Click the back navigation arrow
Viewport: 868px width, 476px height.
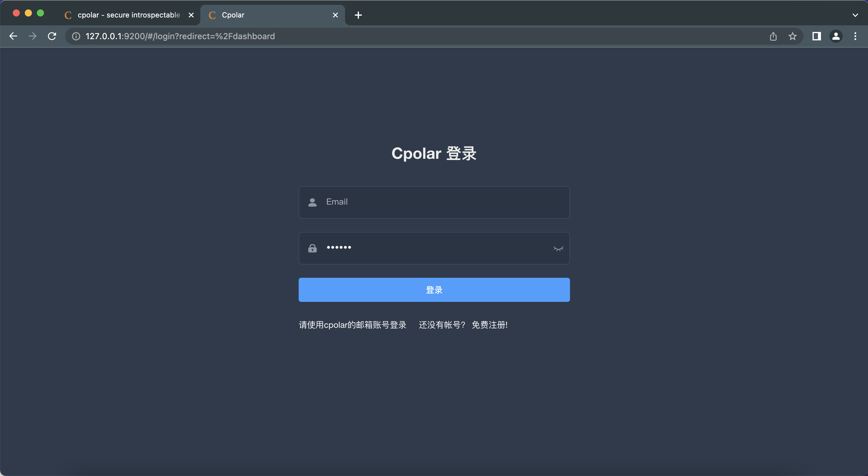coord(13,36)
